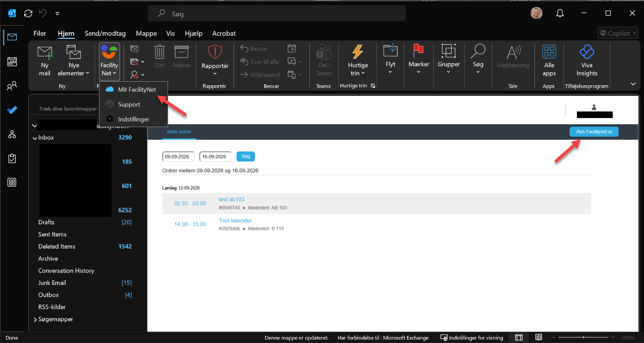
Task: Click the Del i Teams icon
Action: coord(324,61)
